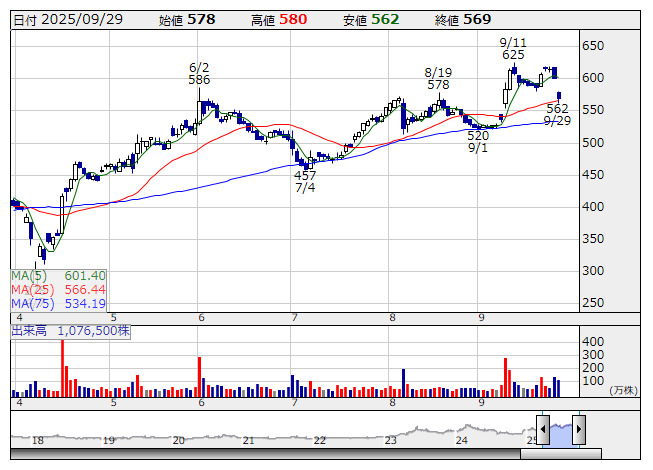Click the 650 price axis label
The image size is (653, 470).
coord(593,46)
